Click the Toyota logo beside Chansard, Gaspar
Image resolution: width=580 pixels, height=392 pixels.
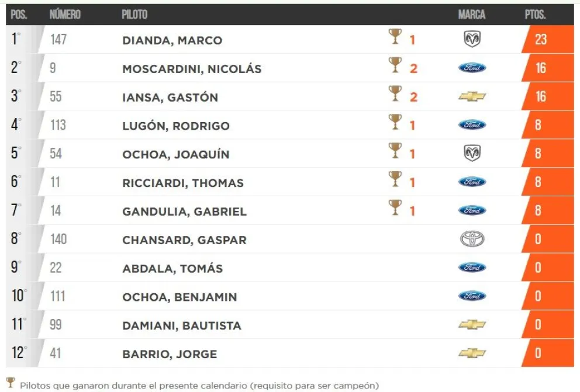[x=472, y=239]
